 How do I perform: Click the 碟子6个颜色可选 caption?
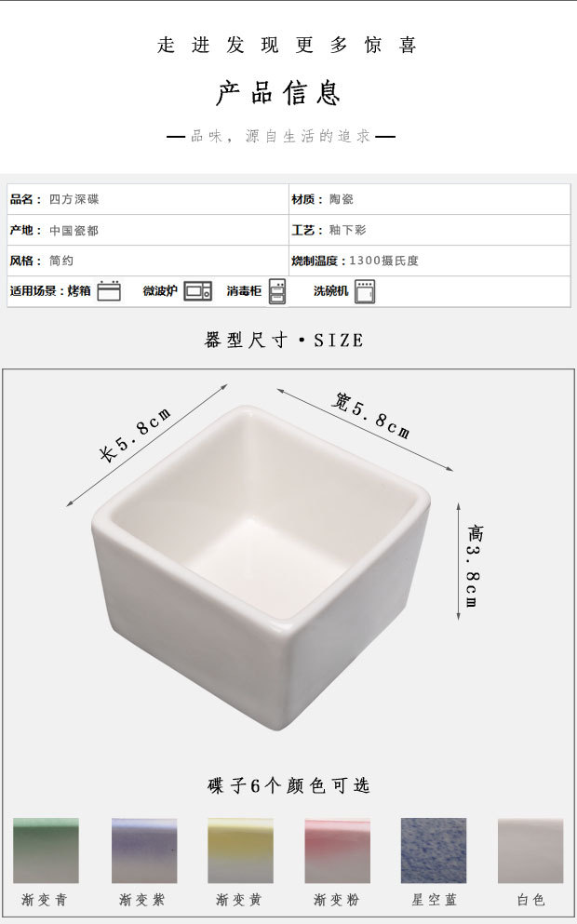click(288, 785)
